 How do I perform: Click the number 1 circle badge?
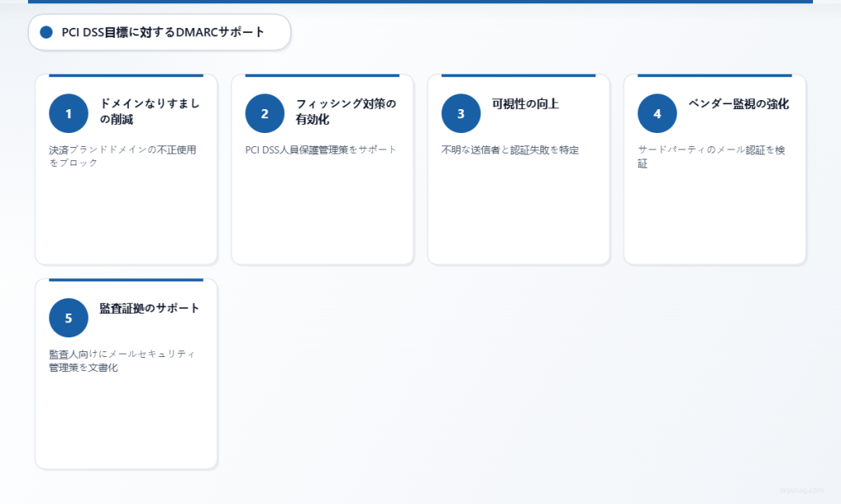(x=69, y=113)
